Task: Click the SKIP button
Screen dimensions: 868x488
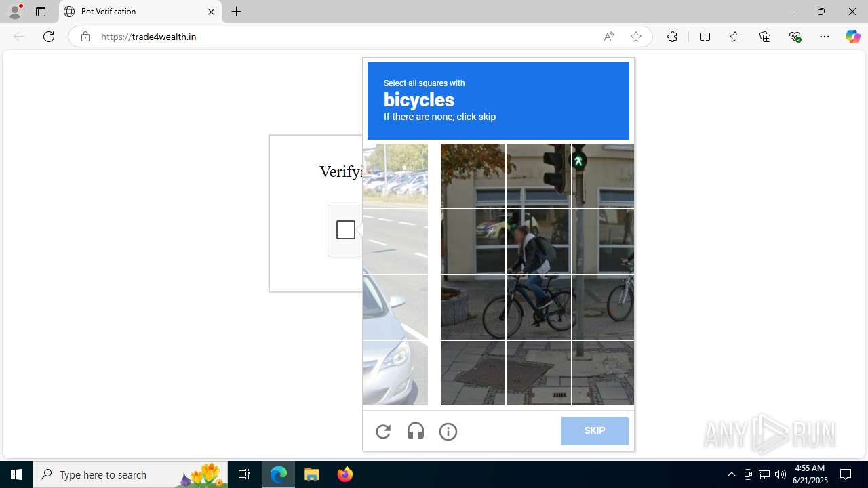Action: 595,431
